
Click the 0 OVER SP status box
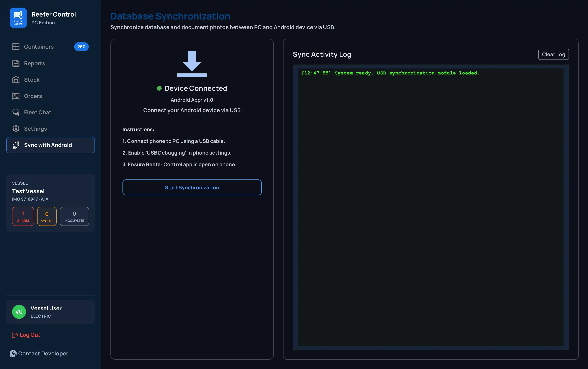click(47, 216)
